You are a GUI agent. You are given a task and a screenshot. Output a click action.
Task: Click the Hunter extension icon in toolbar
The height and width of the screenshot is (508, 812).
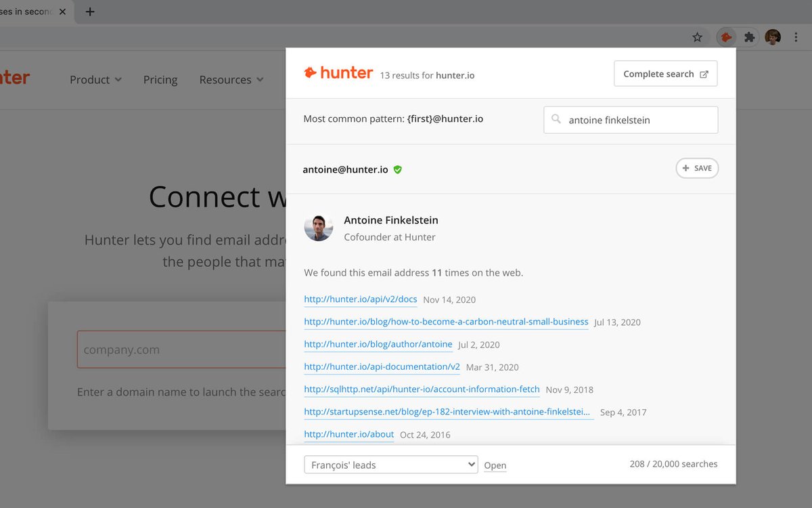pyautogui.click(x=727, y=37)
